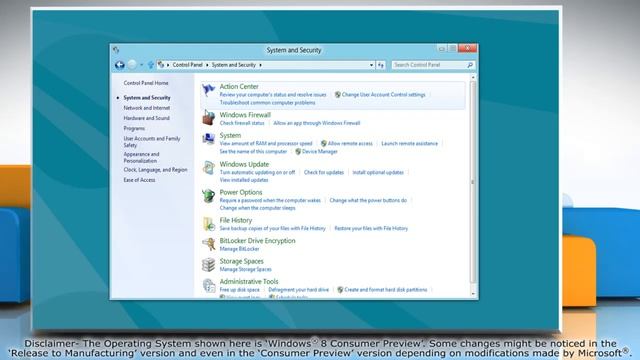The width and height of the screenshot is (640, 360).
Task: Click Check firewall status link
Action: pos(242,123)
